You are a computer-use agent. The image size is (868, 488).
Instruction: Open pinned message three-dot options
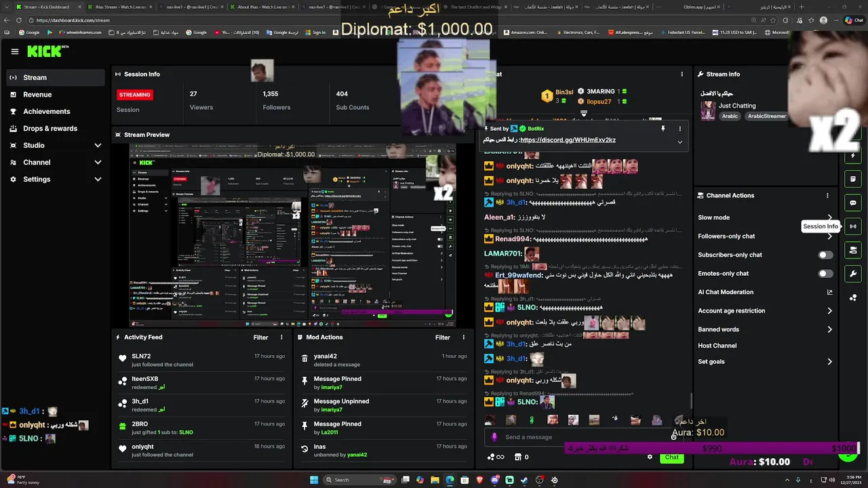(x=680, y=128)
